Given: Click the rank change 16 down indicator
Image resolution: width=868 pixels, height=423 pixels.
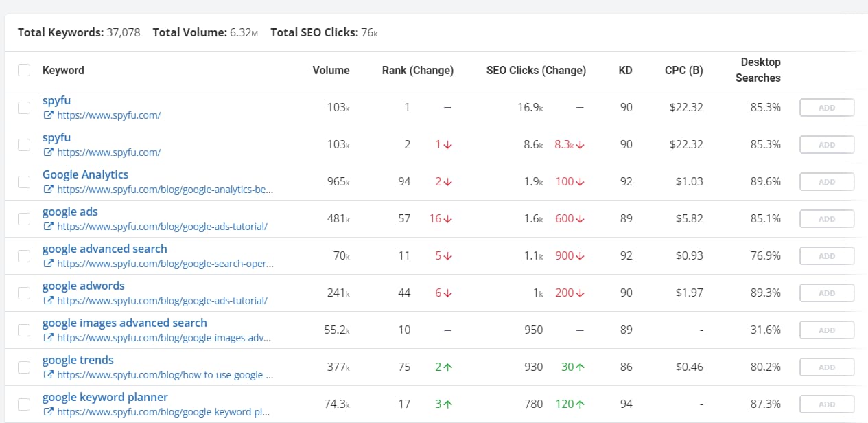Looking at the screenshot, I should tap(441, 219).
